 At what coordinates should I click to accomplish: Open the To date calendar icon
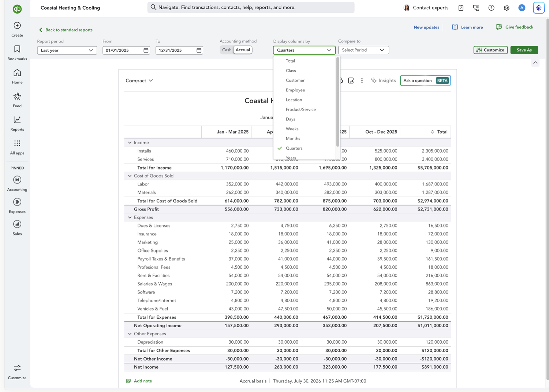pyautogui.click(x=199, y=50)
